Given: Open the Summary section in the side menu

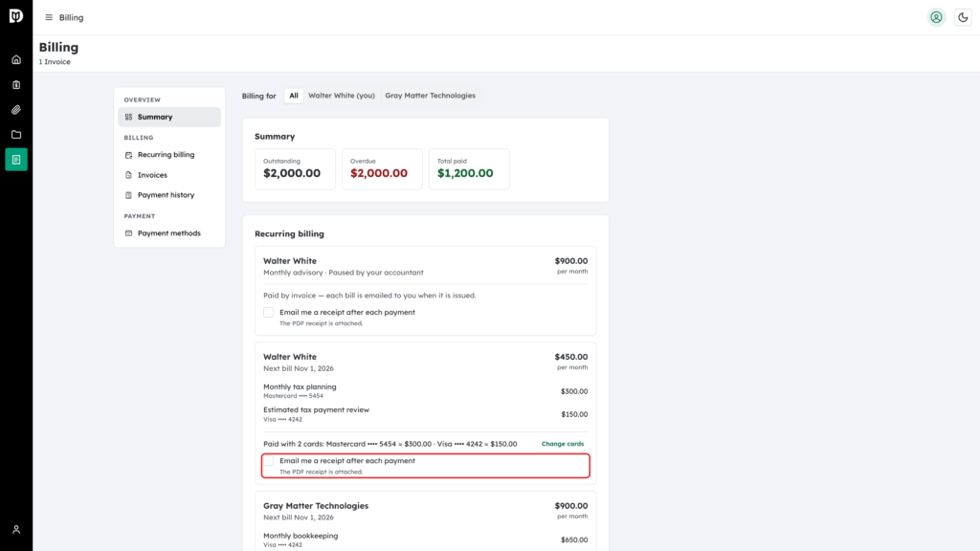Looking at the screenshot, I should [169, 117].
